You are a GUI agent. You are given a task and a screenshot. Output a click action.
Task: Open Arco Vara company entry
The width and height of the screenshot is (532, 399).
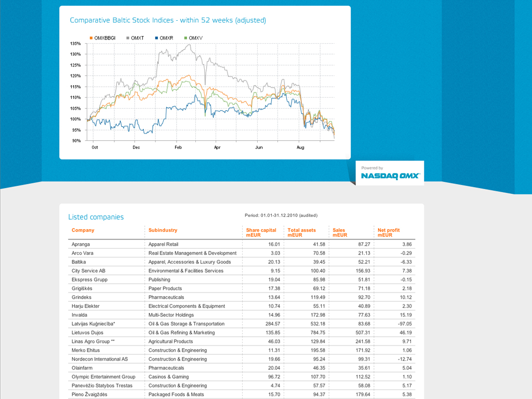point(83,253)
